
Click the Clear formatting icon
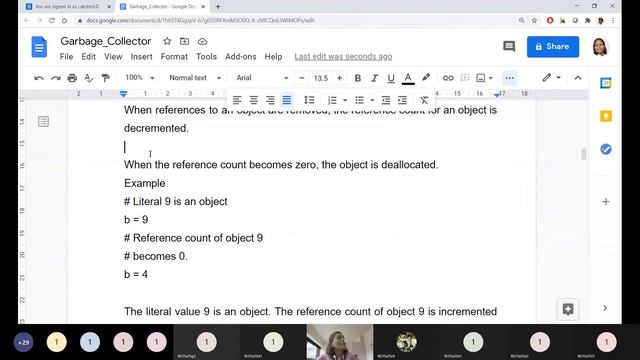[x=424, y=100]
